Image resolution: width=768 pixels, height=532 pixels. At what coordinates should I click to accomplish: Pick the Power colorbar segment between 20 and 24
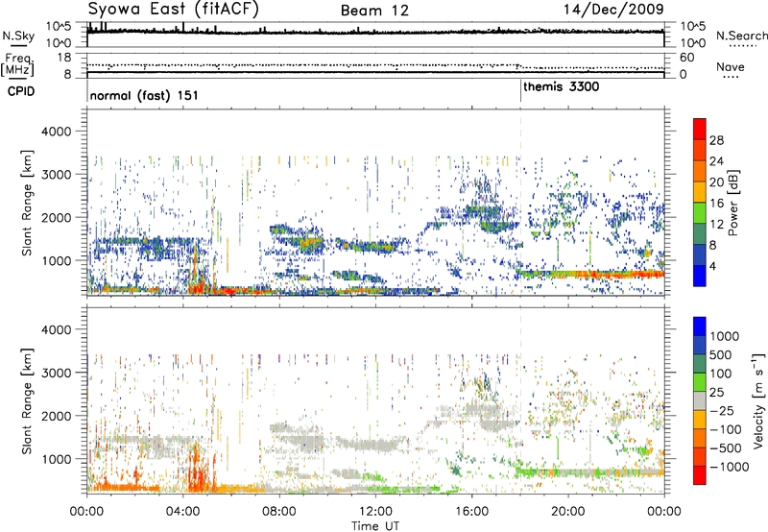[x=700, y=171]
